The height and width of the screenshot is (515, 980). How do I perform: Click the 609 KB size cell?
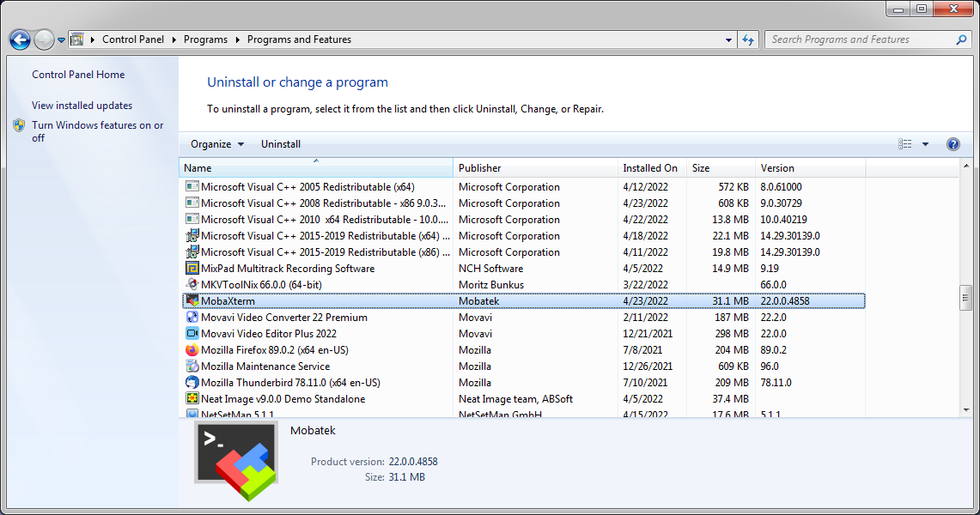pos(733,367)
